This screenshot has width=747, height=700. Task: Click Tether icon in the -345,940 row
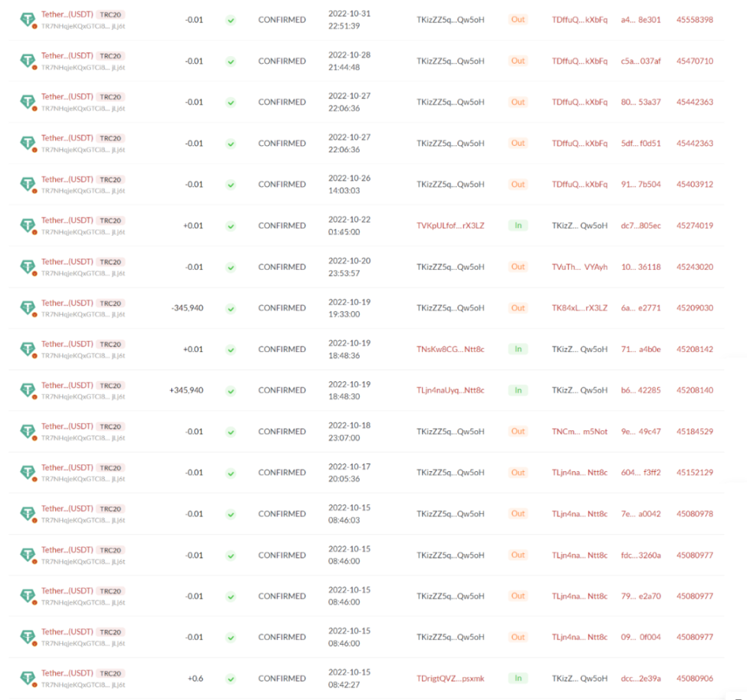coord(28,308)
